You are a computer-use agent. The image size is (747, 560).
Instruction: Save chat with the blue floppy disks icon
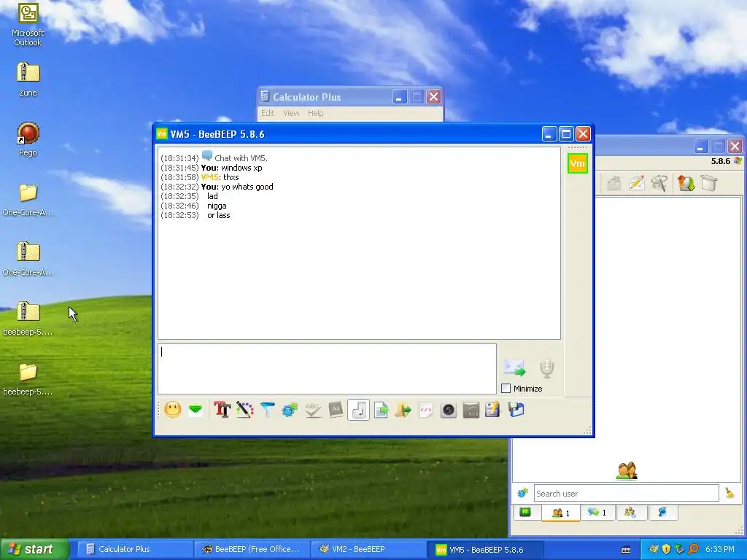pyautogui.click(x=516, y=410)
